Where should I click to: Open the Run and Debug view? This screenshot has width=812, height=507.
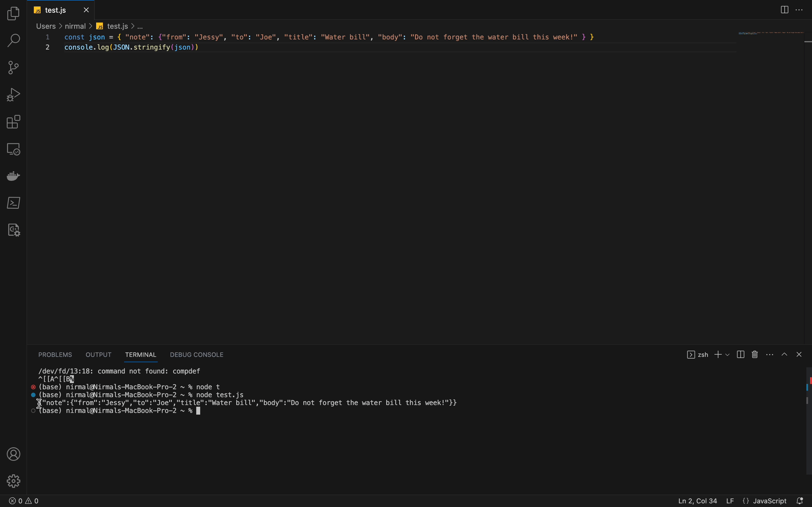[14, 95]
